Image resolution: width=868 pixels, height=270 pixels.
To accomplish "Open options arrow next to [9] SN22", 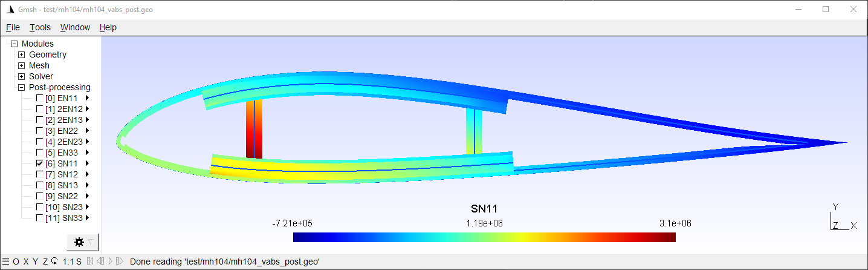I will point(88,196).
